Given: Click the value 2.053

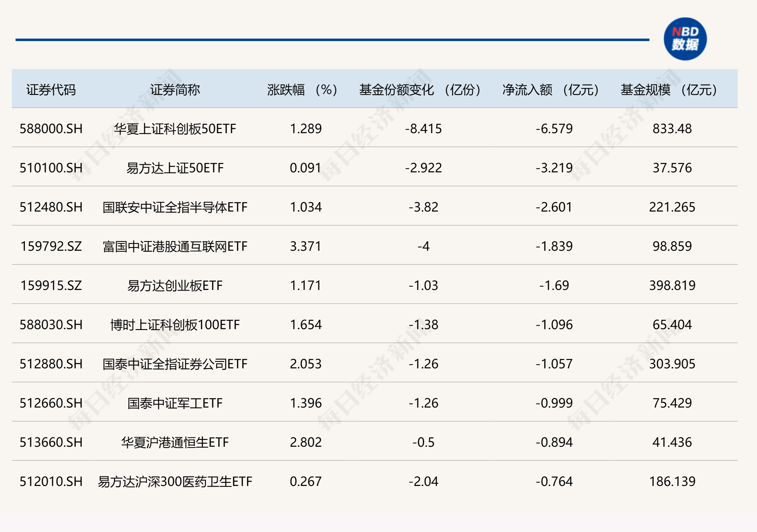Looking at the screenshot, I should 306,364.
